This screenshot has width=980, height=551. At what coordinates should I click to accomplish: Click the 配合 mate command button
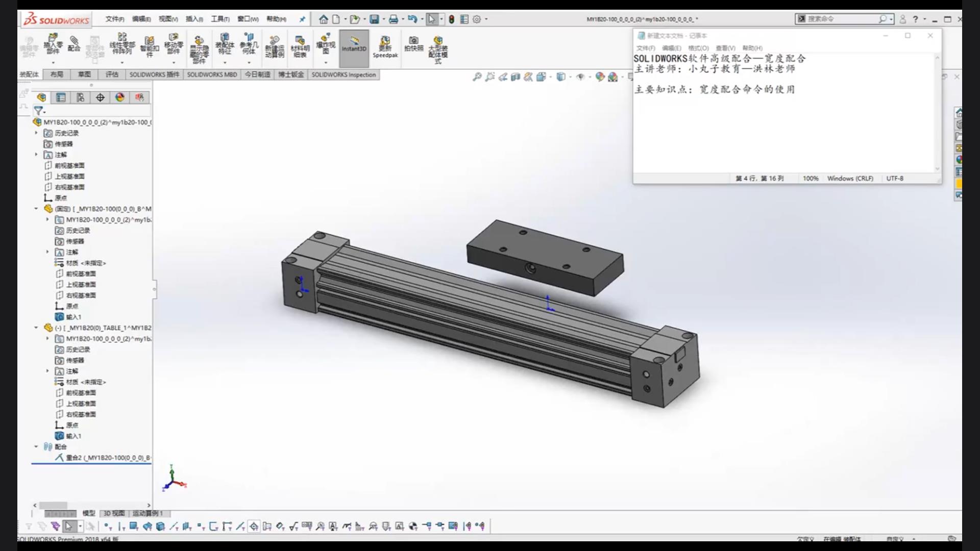pyautogui.click(x=75, y=43)
